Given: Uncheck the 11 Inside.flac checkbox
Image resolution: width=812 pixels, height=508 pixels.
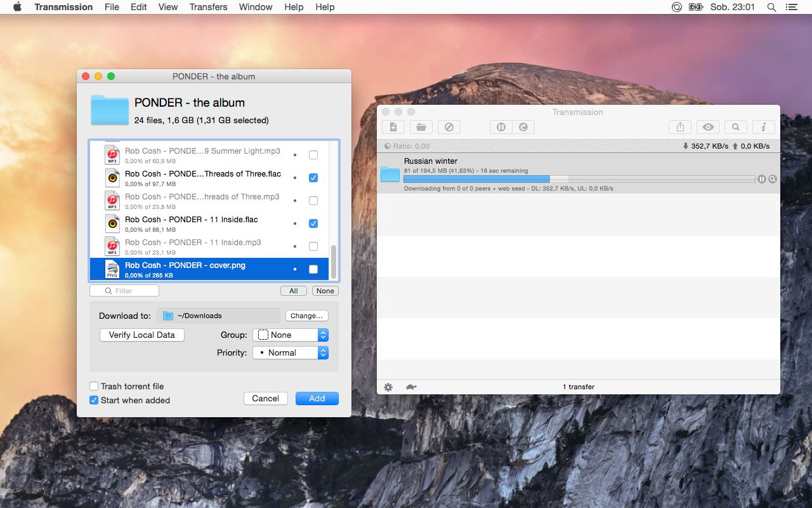Looking at the screenshot, I should point(313,224).
